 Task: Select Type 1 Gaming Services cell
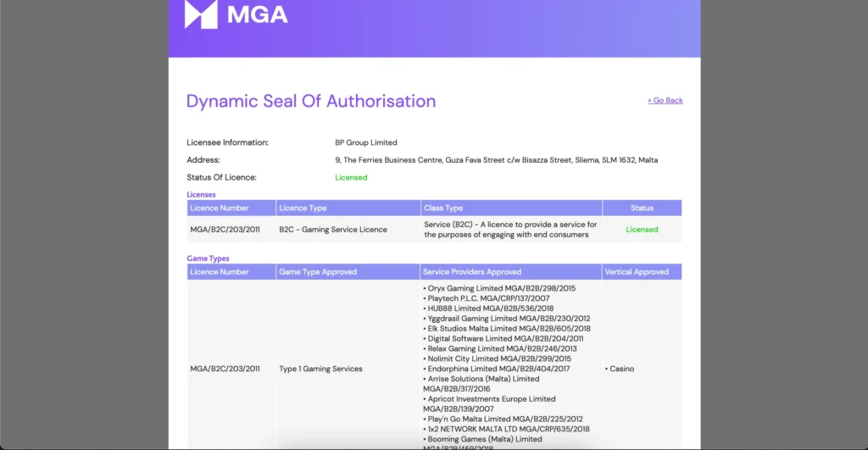pos(320,369)
